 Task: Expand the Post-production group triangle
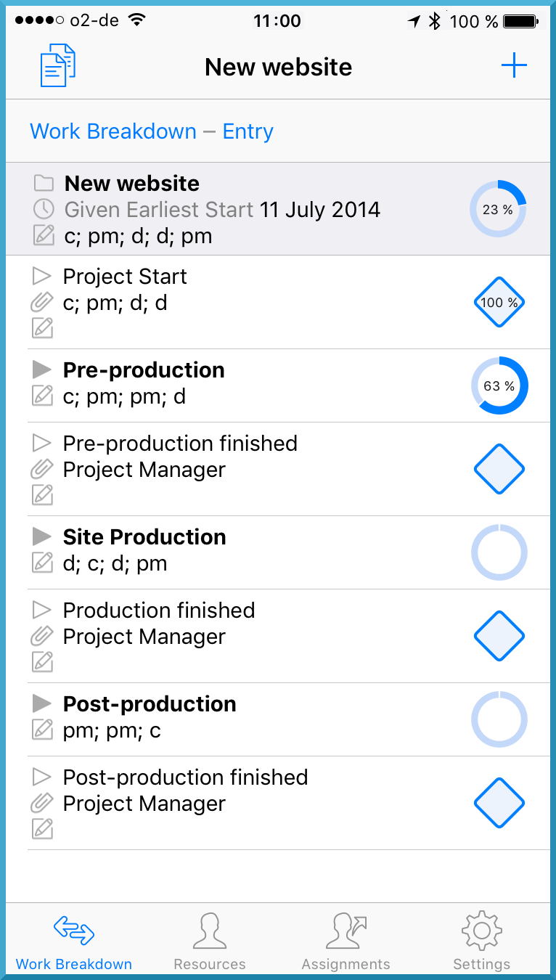coord(42,703)
